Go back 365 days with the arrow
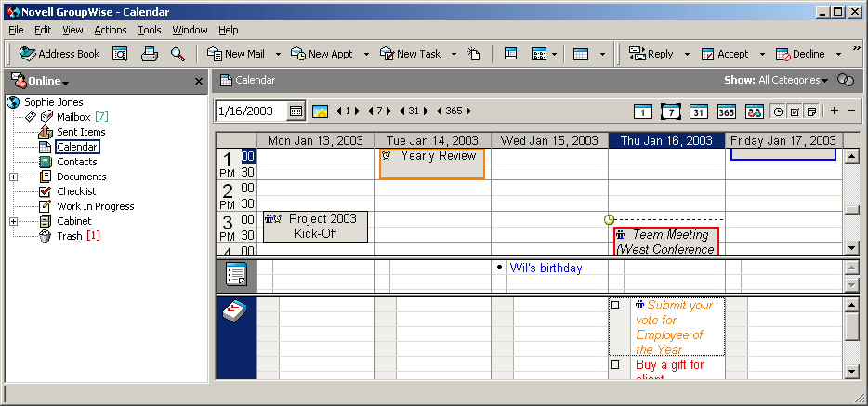 tap(440, 111)
